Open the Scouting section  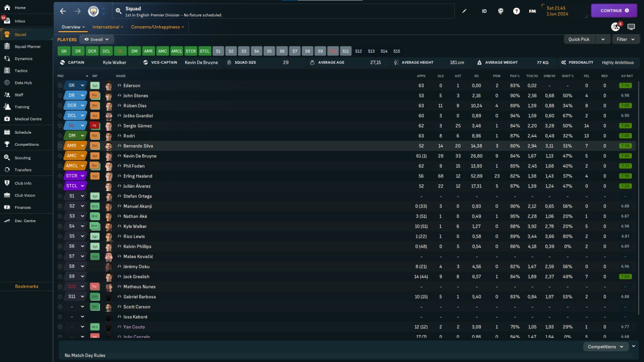tap(23, 158)
